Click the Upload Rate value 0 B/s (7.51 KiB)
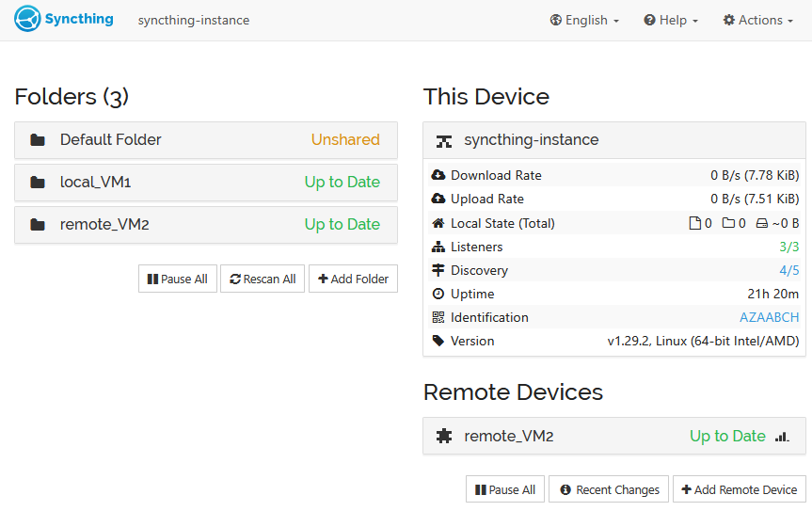The height and width of the screenshot is (511, 812). coord(755,199)
